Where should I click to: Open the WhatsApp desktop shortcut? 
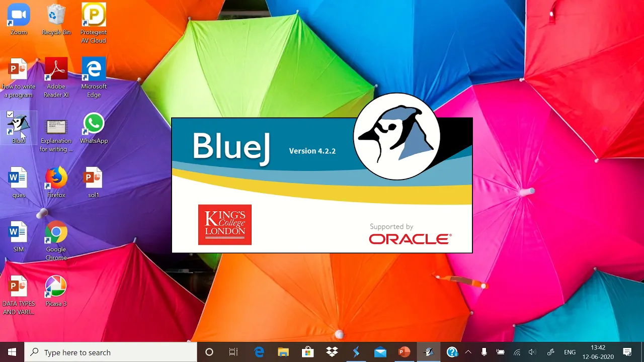coord(94,128)
